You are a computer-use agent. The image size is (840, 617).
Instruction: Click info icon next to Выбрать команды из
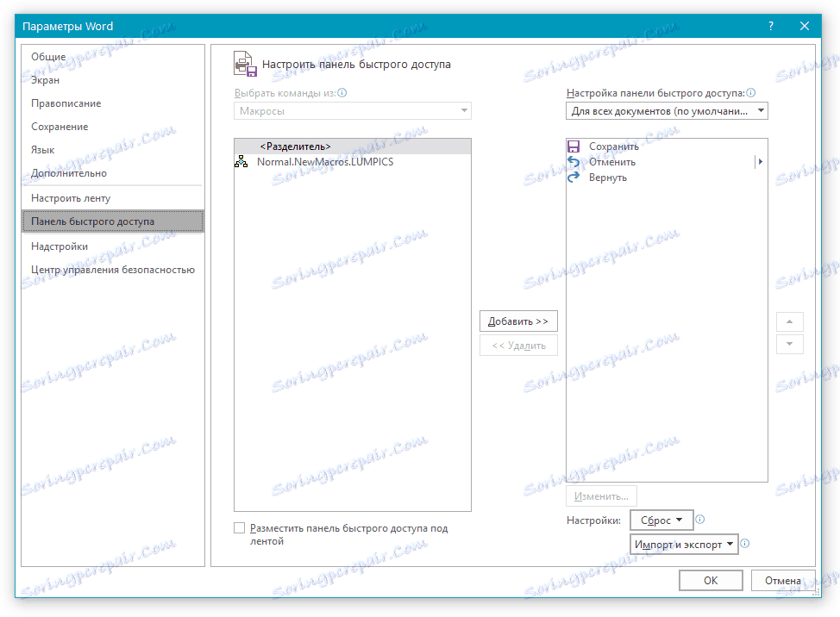[342, 92]
